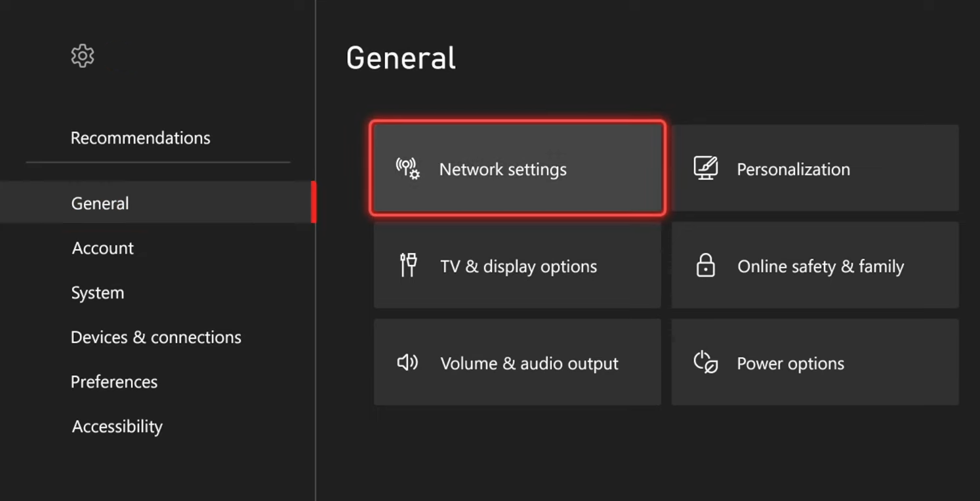Click the Power options icon
This screenshot has width=980, height=501.
click(704, 363)
